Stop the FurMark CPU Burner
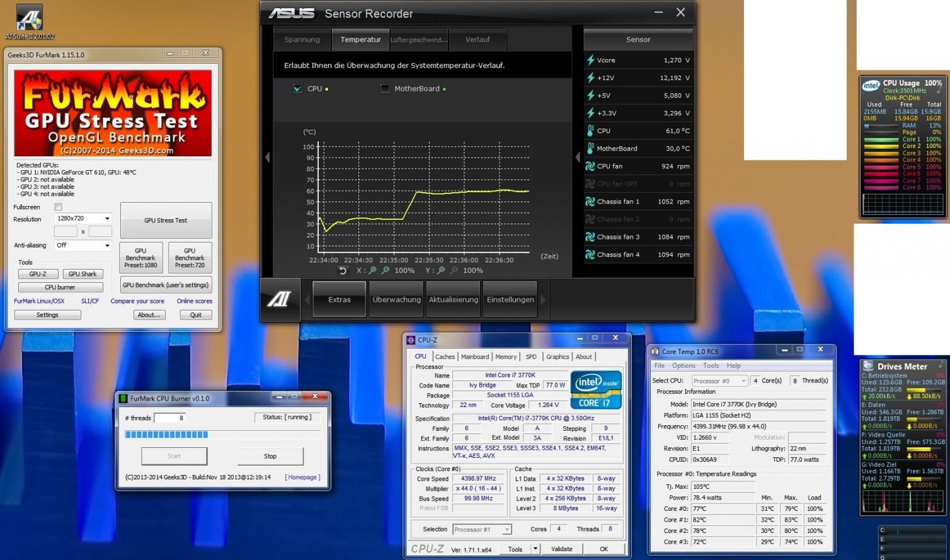Screen dimensions: 950x560 [270, 456]
